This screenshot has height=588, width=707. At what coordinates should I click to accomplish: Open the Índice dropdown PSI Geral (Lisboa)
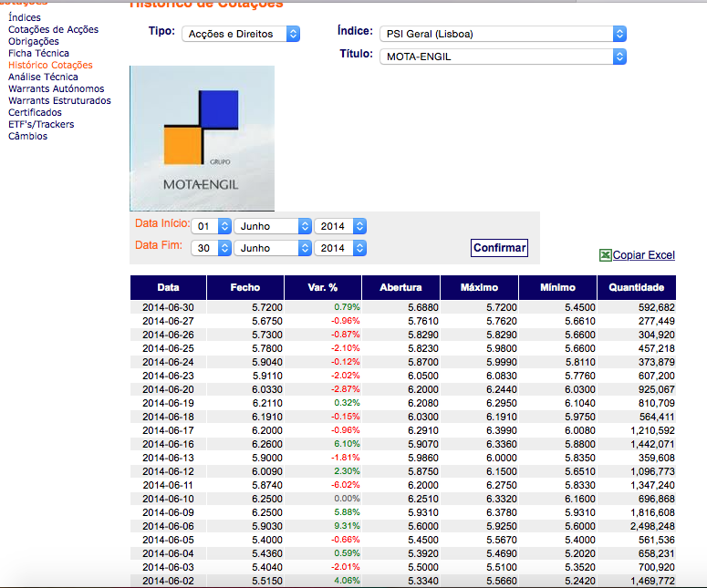(x=503, y=34)
